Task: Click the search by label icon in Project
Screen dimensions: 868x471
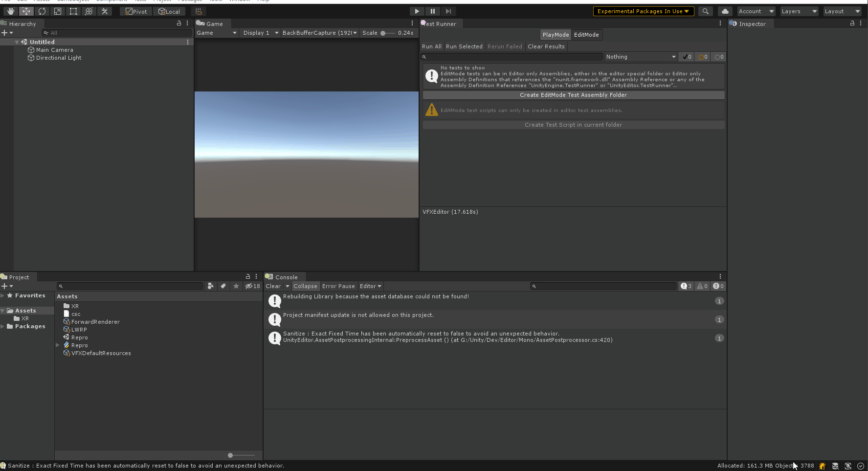Action: pyautogui.click(x=223, y=286)
